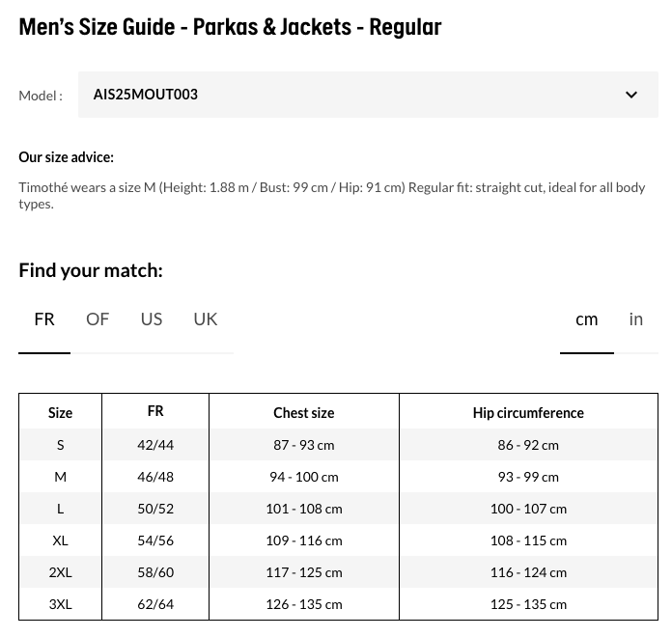Click the 101 - 108 cm chest cell
Viewport: 672px width, 637px height.
(x=303, y=509)
